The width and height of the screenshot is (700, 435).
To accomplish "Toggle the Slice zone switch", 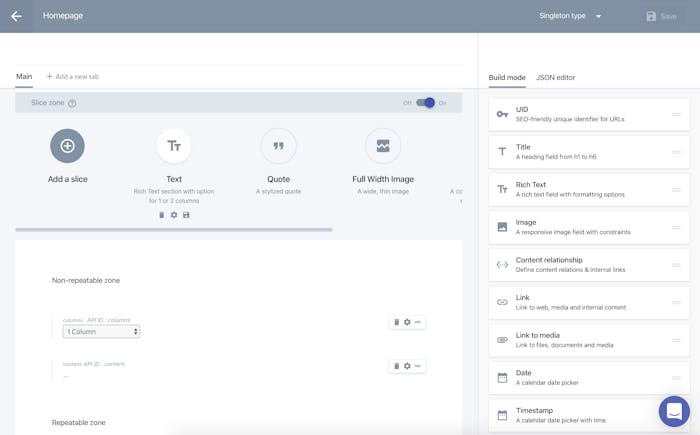I will (425, 103).
